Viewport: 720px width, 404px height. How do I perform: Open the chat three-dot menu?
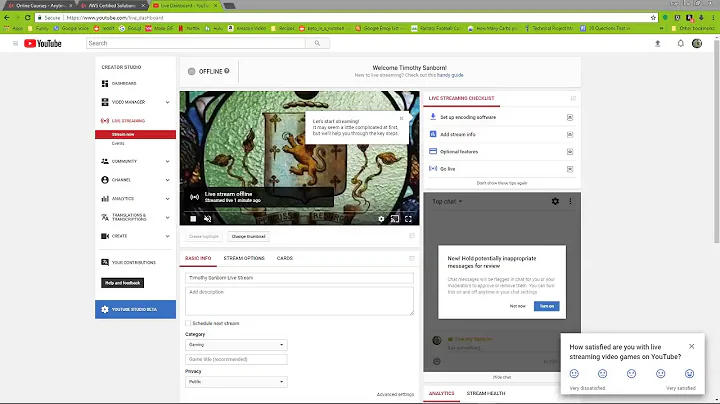point(570,201)
